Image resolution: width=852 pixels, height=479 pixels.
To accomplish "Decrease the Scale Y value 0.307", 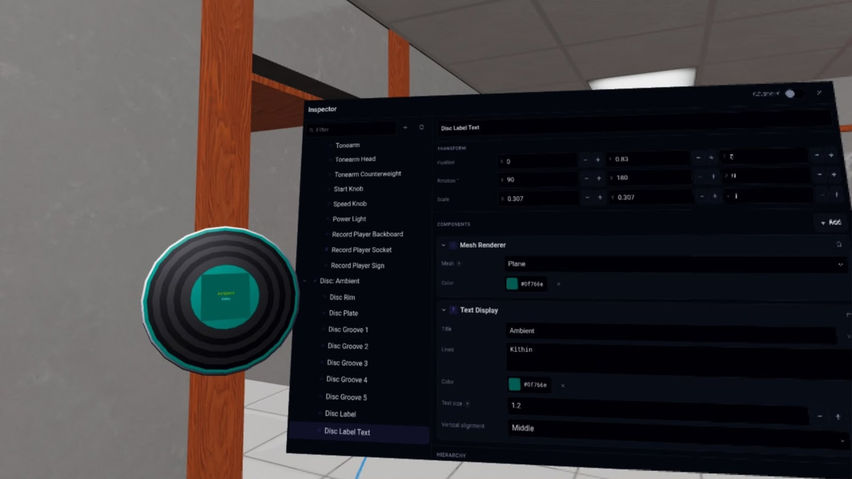I will 701,196.
